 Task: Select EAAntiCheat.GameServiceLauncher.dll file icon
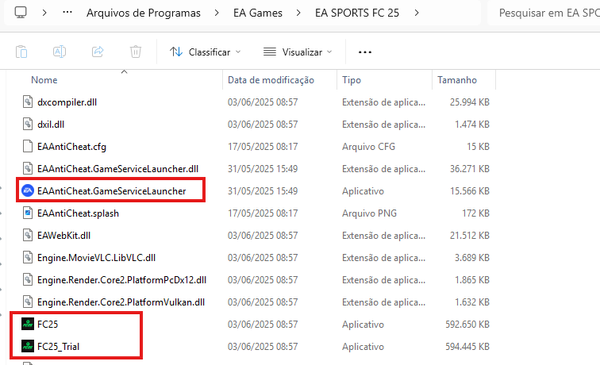[28, 168]
